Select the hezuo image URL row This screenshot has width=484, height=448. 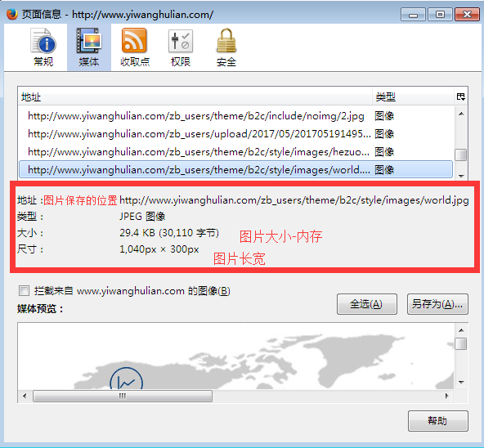(x=235, y=152)
